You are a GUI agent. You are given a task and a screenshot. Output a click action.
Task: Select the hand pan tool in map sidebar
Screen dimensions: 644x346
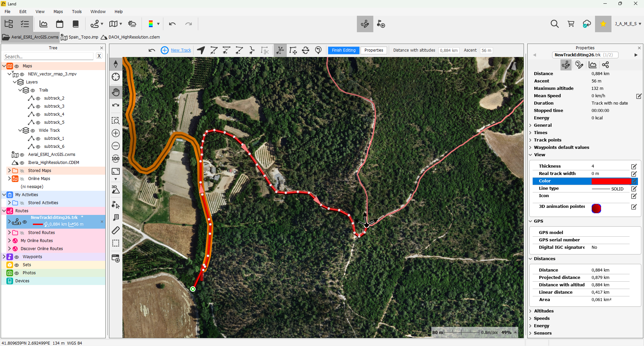[x=116, y=92]
